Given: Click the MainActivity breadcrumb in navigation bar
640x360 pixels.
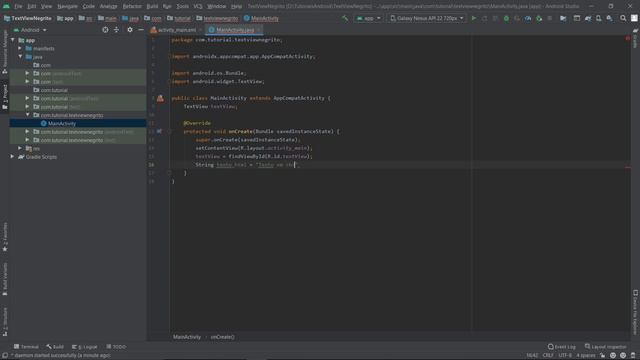Looking at the screenshot, I should [261, 18].
